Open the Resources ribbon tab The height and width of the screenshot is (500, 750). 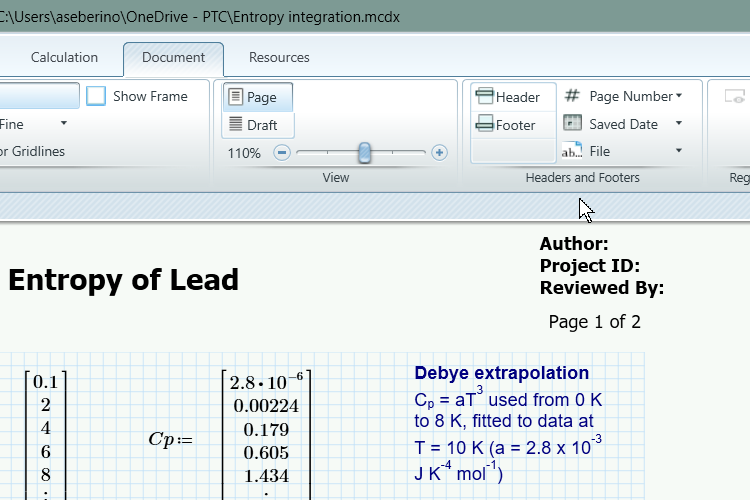pyautogui.click(x=279, y=58)
